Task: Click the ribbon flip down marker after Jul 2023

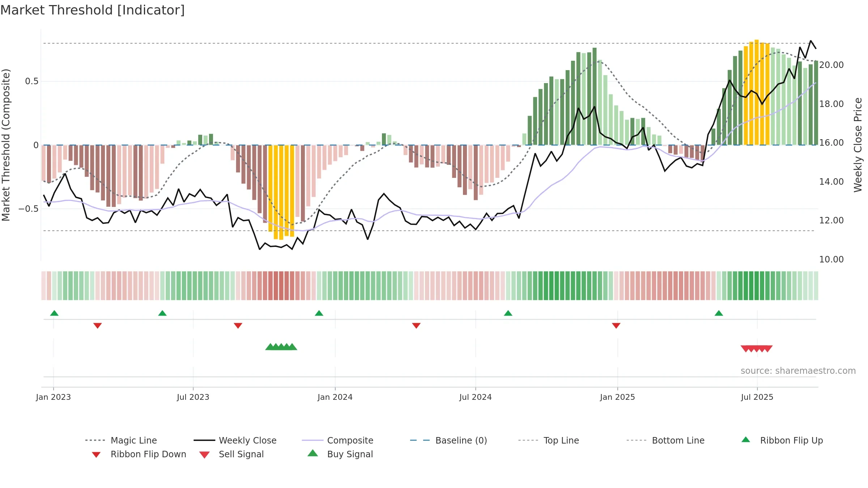Action: tap(238, 326)
